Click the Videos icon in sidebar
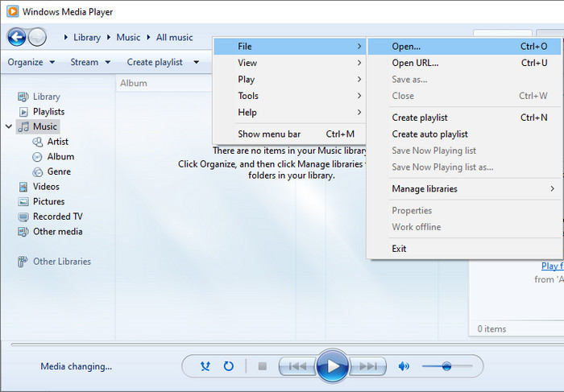Screen dimensions: 564x392 (23, 187)
